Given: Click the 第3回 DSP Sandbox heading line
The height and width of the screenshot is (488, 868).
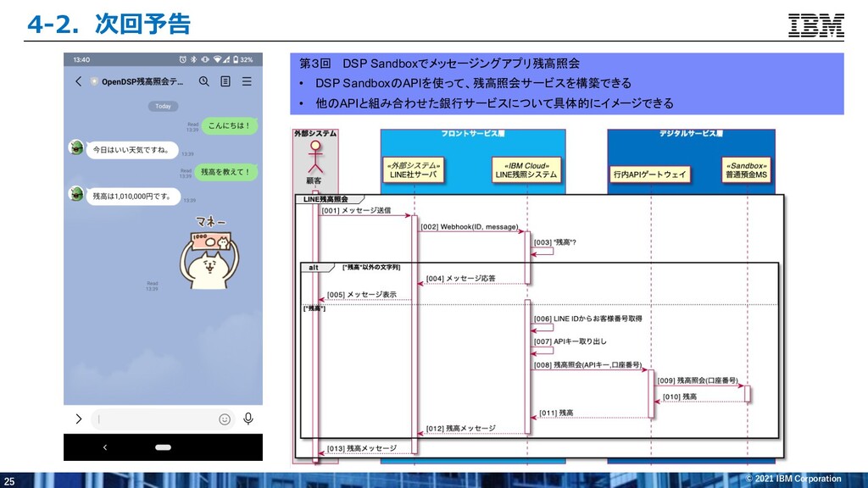Looking at the screenshot, I should point(440,63).
